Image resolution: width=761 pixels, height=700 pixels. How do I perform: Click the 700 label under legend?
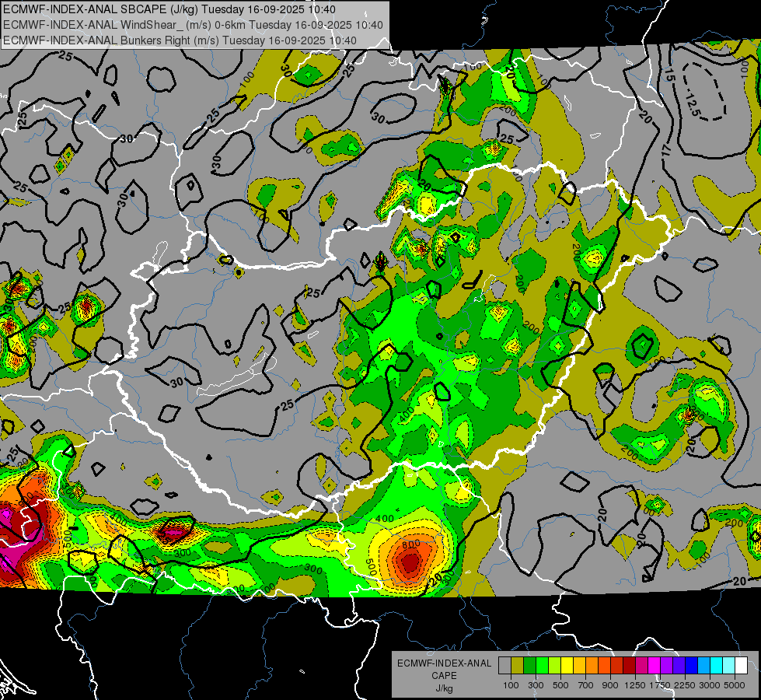pos(586,685)
